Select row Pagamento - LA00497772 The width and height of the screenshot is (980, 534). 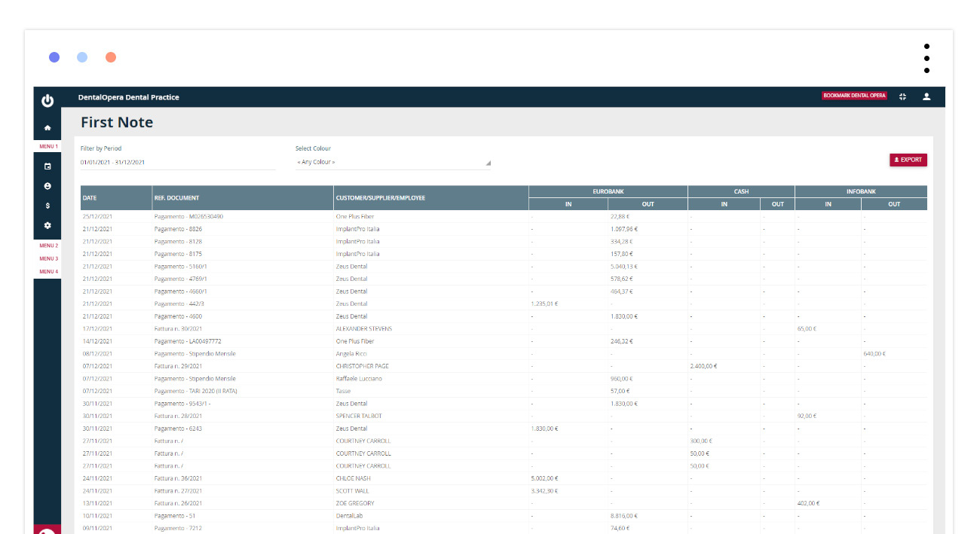[504, 341]
